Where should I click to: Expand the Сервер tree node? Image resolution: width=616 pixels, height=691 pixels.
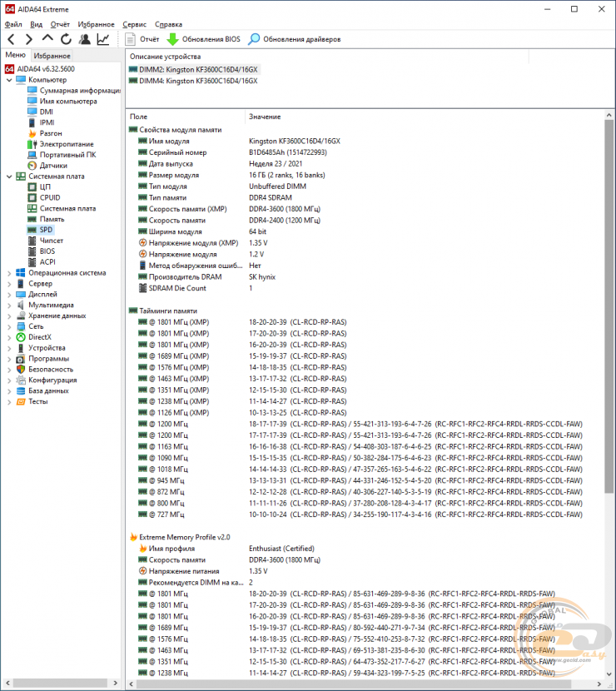pyautogui.click(x=9, y=284)
